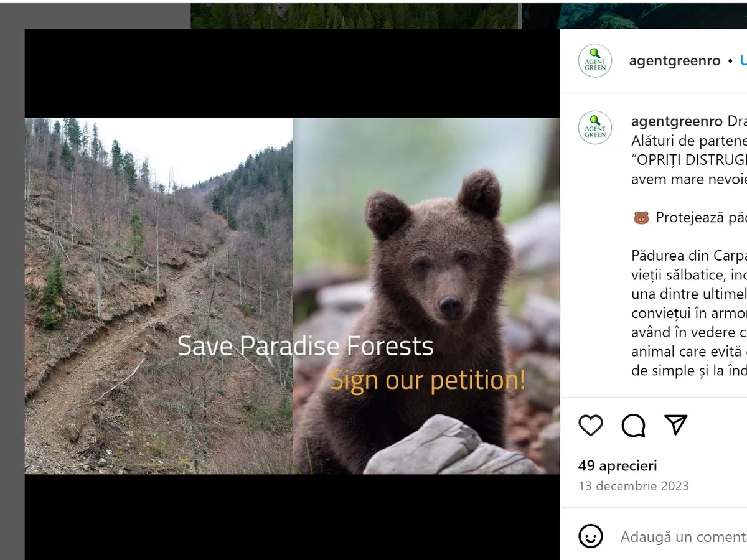Click the "Save Paradise Forests" title text
This screenshot has height=560, width=747.
click(305, 346)
